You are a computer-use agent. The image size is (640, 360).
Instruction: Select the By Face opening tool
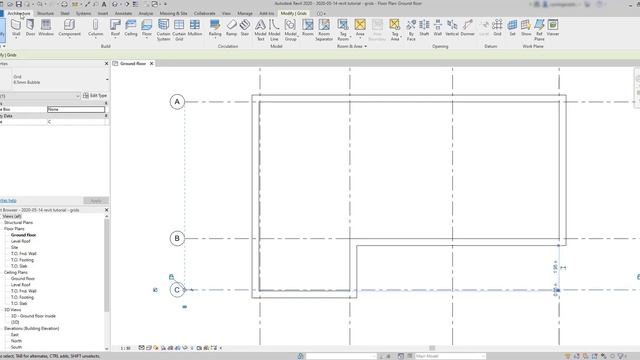pos(411,29)
